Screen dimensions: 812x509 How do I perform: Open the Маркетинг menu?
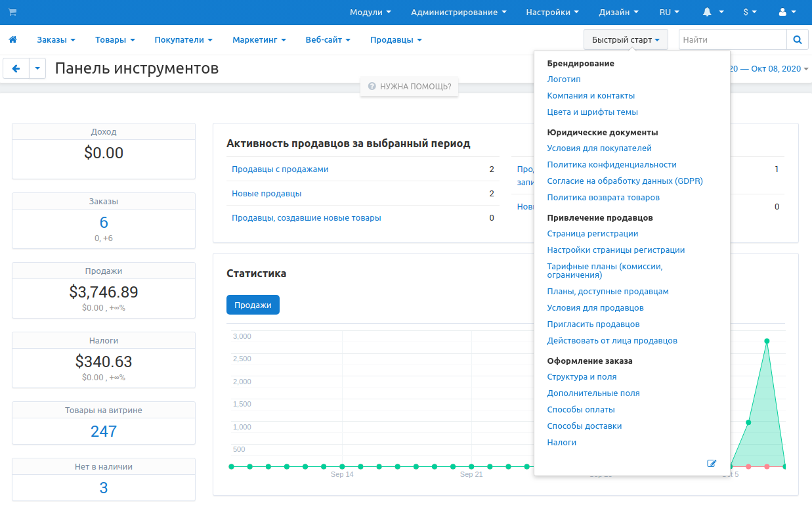259,40
